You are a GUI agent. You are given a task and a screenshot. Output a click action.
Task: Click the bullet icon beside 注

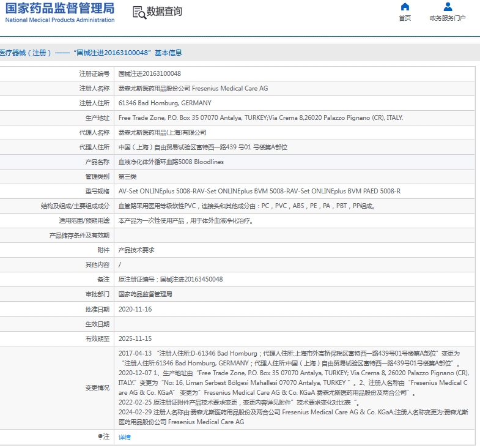pos(100,436)
